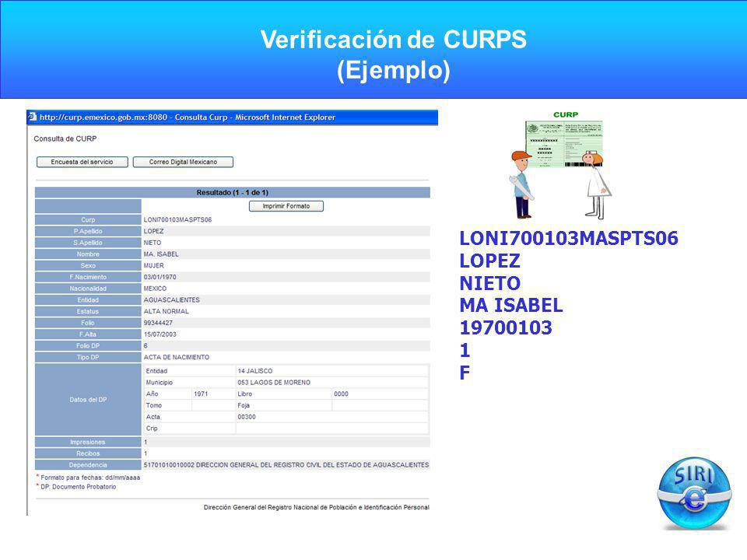Click the large blue MA ISABEL text
The width and height of the screenshot is (747, 560).
pyautogui.click(x=511, y=305)
